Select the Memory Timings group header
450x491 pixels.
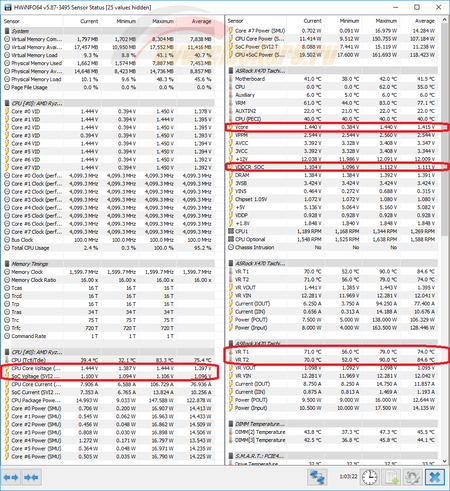(109, 264)
